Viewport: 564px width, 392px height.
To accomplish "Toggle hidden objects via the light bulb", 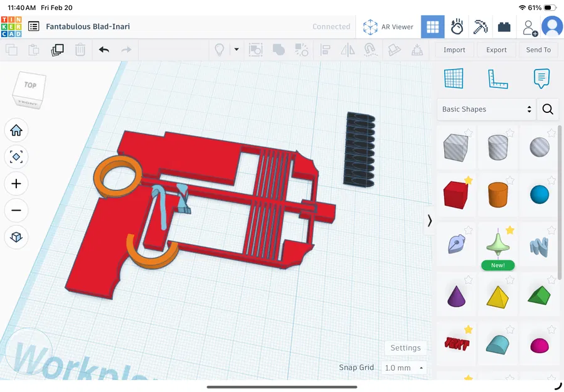I will tap(220, 50).
